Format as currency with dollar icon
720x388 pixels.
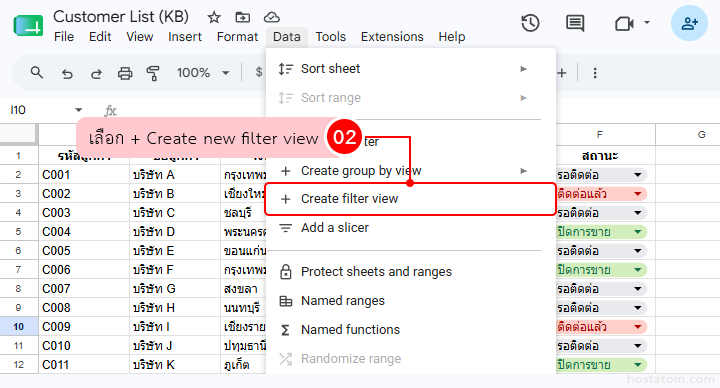(x=259, y=72)
